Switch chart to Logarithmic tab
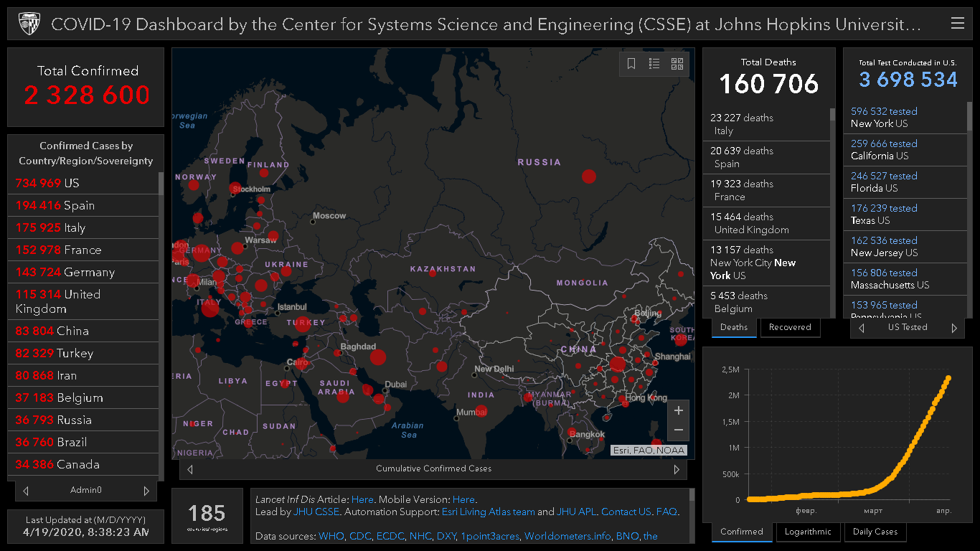Image resolution: width=980 pixels, height=551 pixels. (808, 532)
